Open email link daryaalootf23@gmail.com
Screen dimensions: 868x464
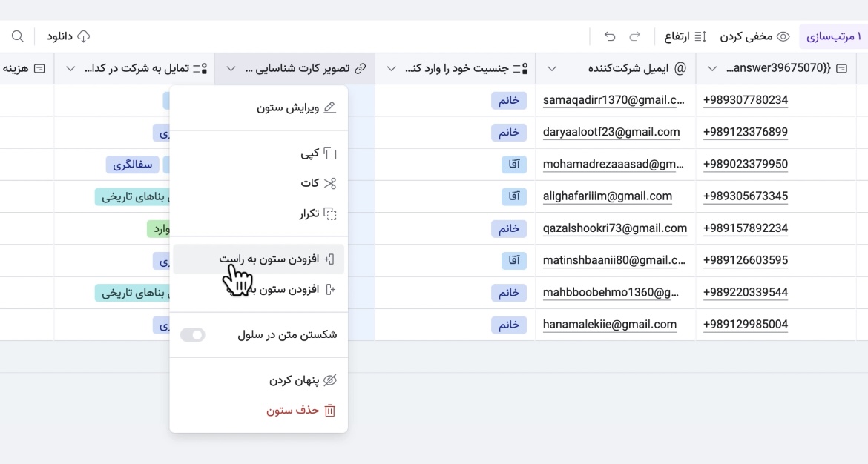coord(611,132)
